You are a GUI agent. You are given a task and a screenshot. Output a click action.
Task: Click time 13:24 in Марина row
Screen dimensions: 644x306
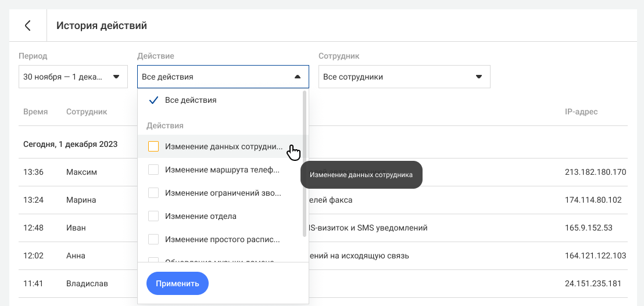pos(33,200)
